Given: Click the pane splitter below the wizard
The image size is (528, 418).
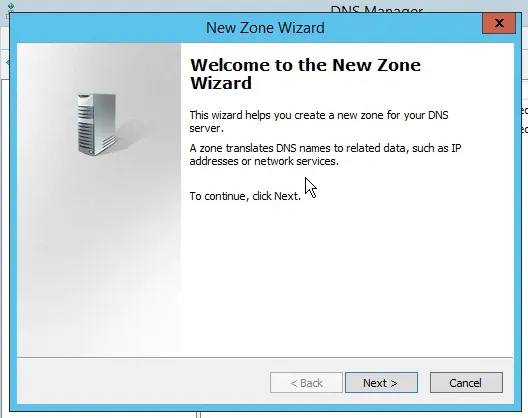Looking at the screenshot, I should point(198,415).
